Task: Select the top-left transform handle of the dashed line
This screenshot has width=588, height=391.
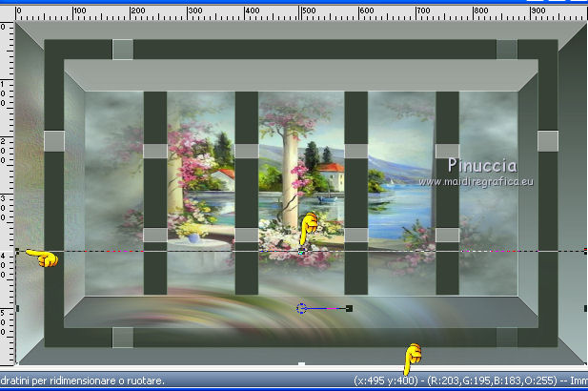Action: [x=17, y=251]
